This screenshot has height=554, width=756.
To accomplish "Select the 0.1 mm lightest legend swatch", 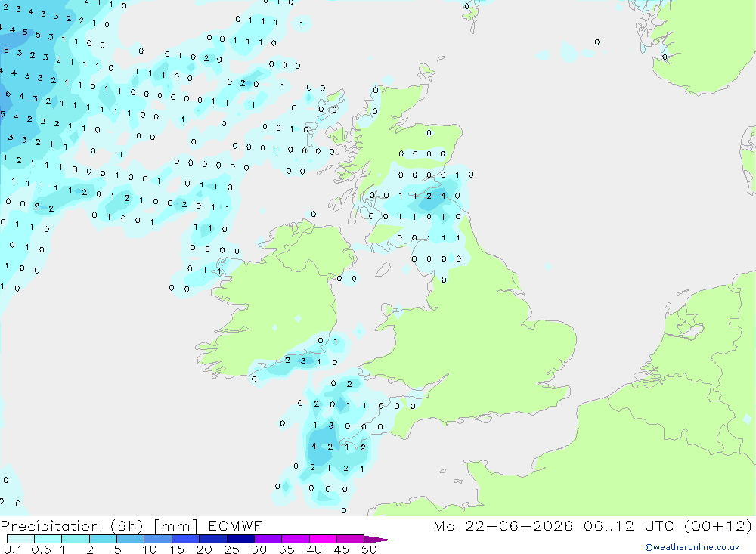I will click(x=20, y=539).
